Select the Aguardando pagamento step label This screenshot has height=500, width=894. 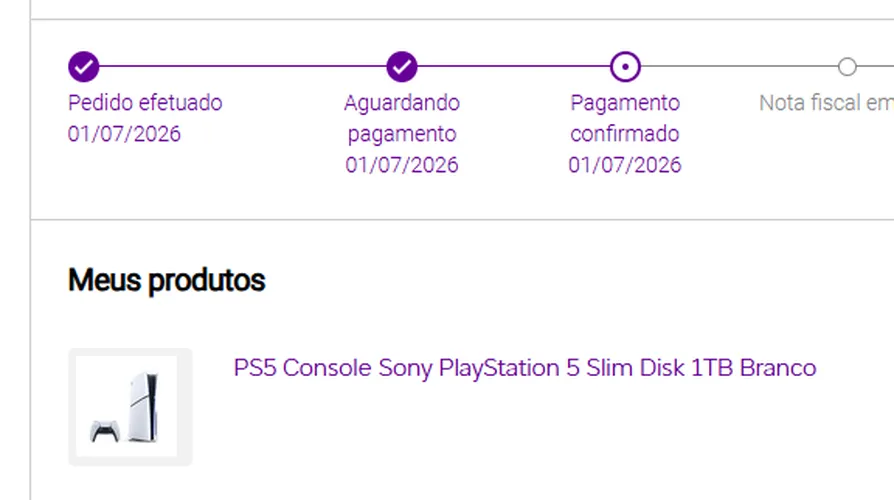(x=402, y=119)
